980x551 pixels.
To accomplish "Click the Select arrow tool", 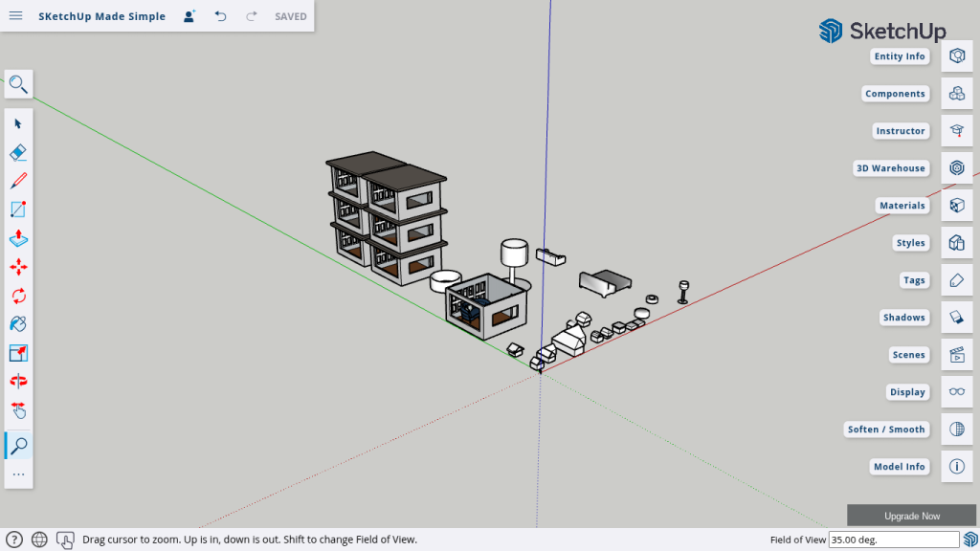I will 18,123.
